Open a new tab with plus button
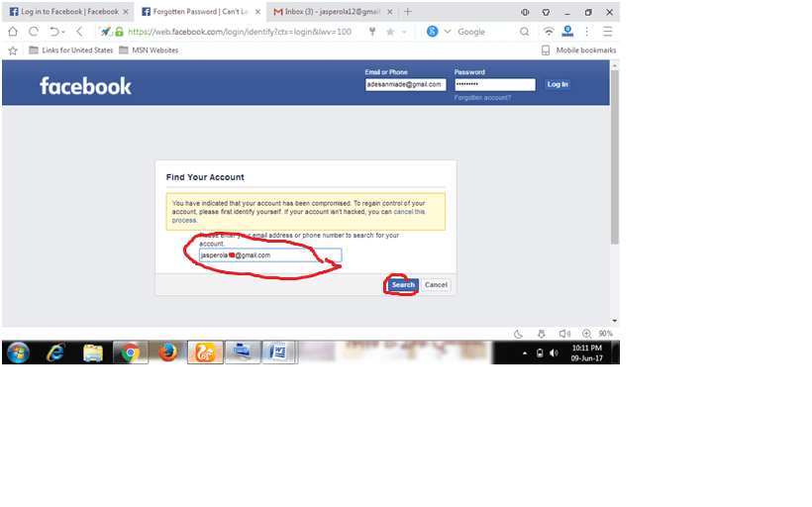812x507 pixels. click(408, 12)
